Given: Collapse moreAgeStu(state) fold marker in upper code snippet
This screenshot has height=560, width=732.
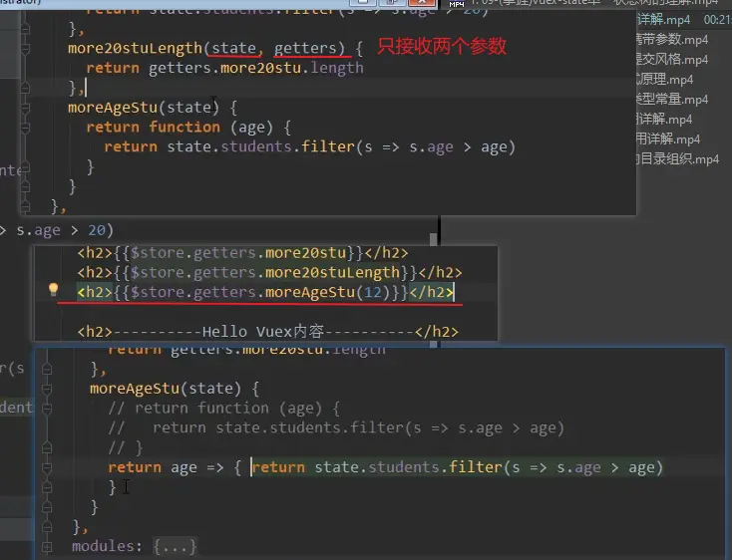Looking at the screenshot, I should [x=25, y=108].
